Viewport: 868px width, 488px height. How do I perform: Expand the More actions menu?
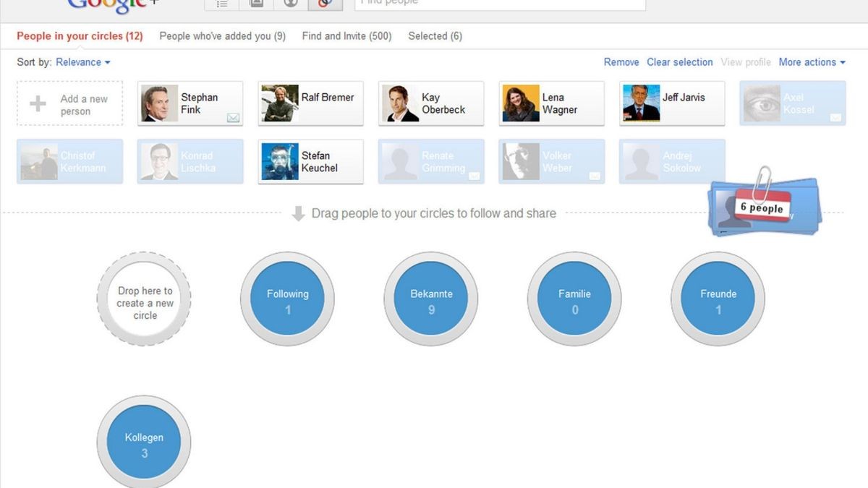pyautogui.click(x=812, y=62)
